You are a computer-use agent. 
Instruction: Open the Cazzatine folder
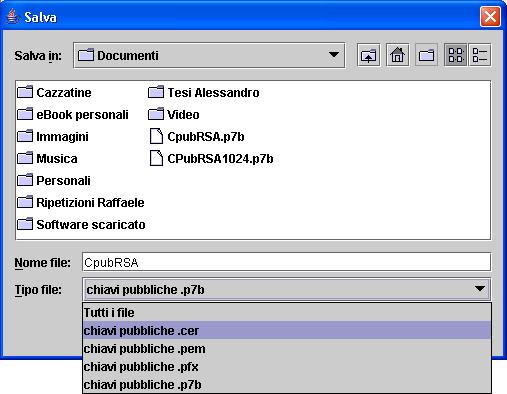pyautogui.click(x=54, y=92)
